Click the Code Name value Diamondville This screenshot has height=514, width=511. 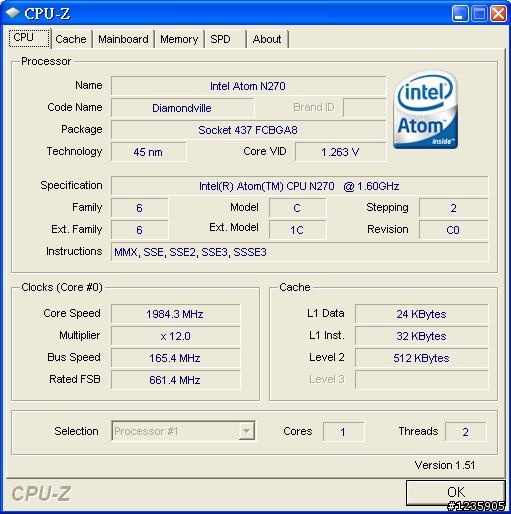[182, 108]
